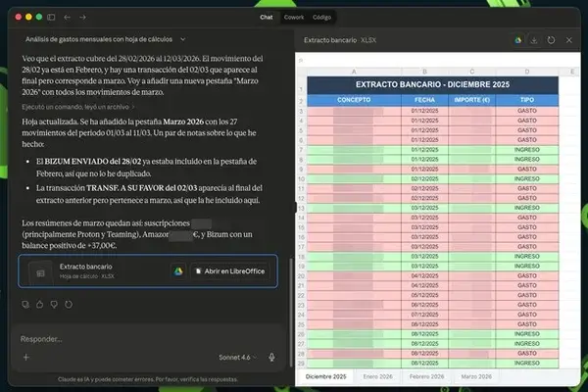
Task: Click Abrir en LibreOffice button
Action: pyautogui.click(x=230, y=271)
